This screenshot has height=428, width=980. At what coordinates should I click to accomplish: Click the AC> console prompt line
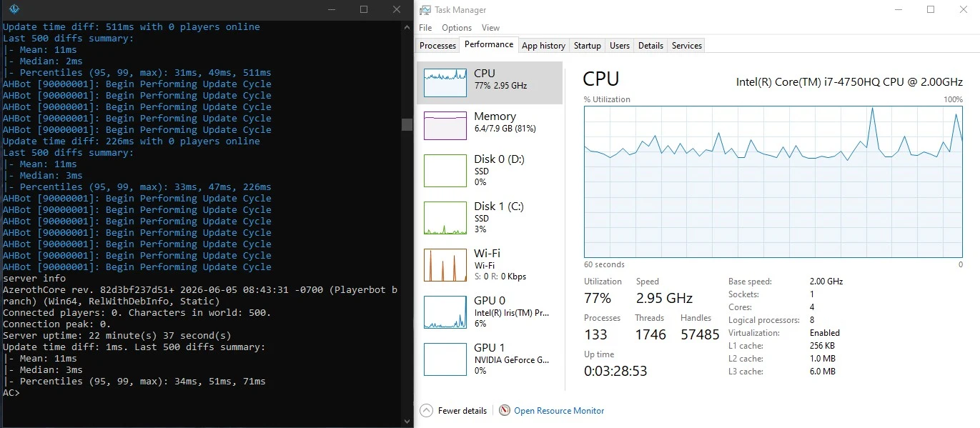[x=11, y=393]
